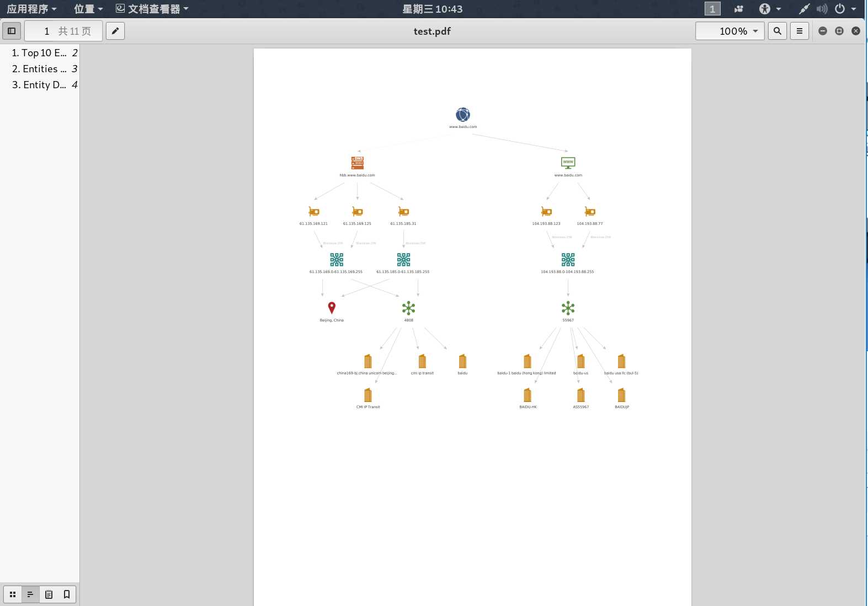868x606 pixels.
Task: Click the AS55967 building icon
Action: click(581, 395)
